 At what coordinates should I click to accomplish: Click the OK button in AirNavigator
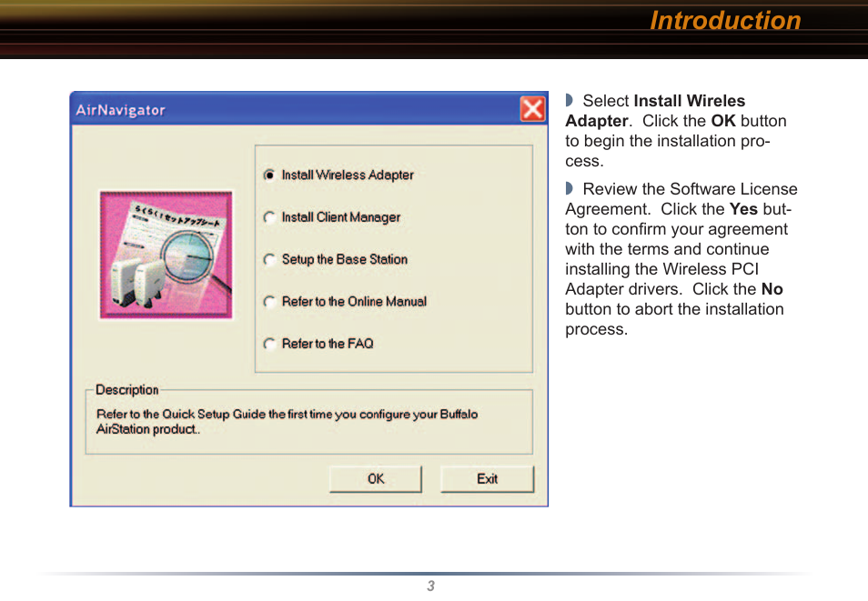pos(376,479)
